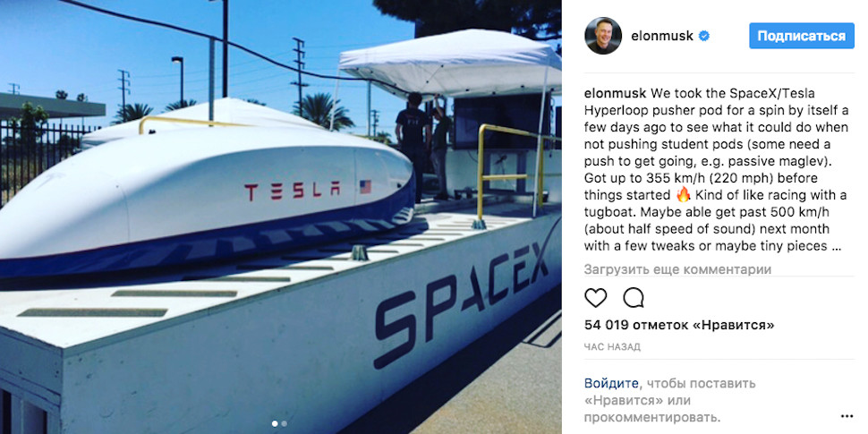Click the Tesla logo on pod
Image resolution: width=868 pixels, height=434 pixels.
(293, 191)
